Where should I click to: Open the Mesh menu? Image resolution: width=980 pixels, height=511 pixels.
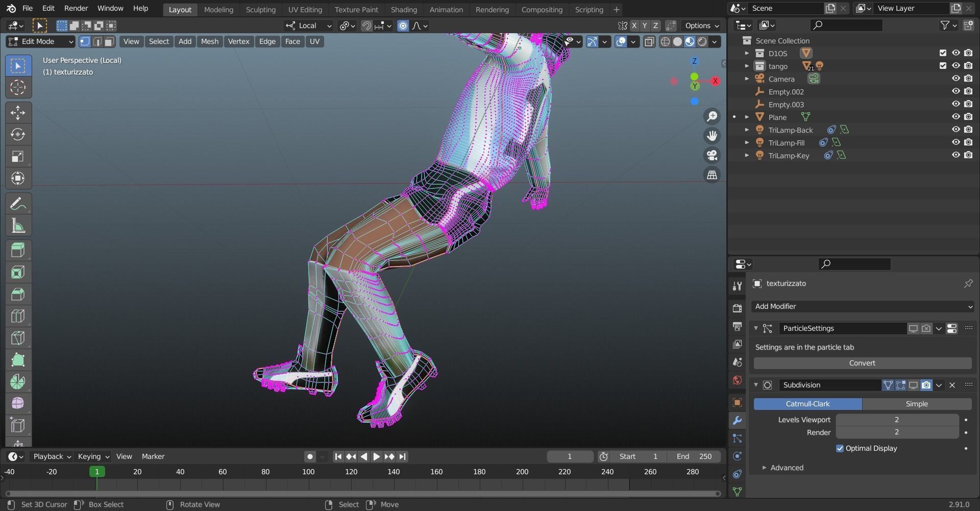210,42
